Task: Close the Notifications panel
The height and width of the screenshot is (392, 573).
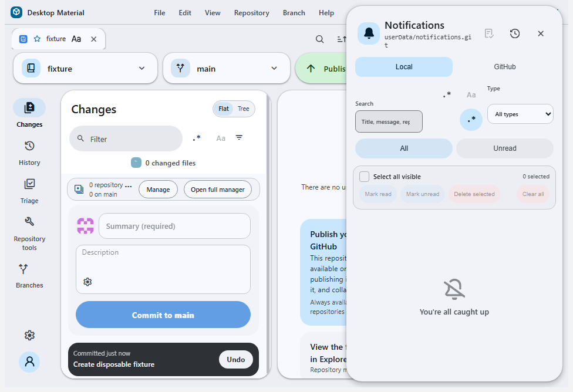Action: click(x=541, y=33)
